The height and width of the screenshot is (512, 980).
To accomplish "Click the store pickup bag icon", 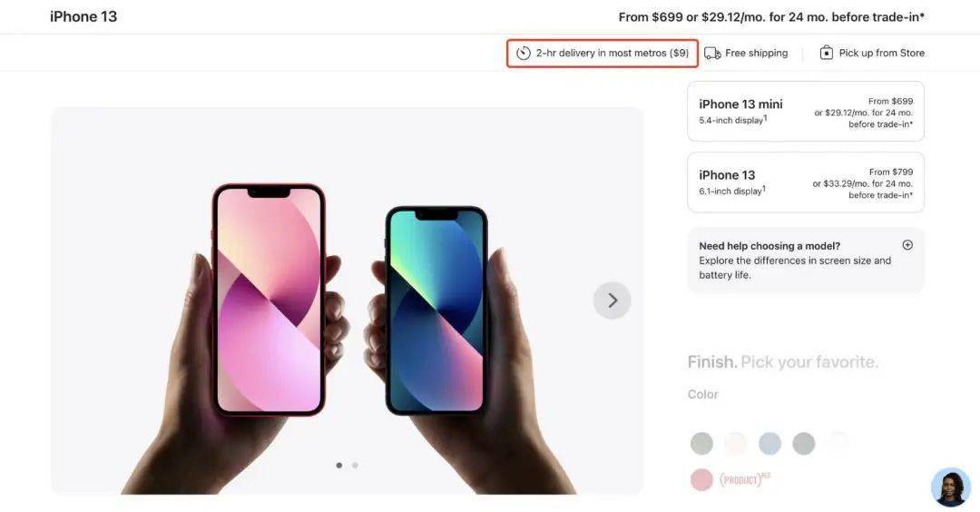I will (x=826, y=54).
